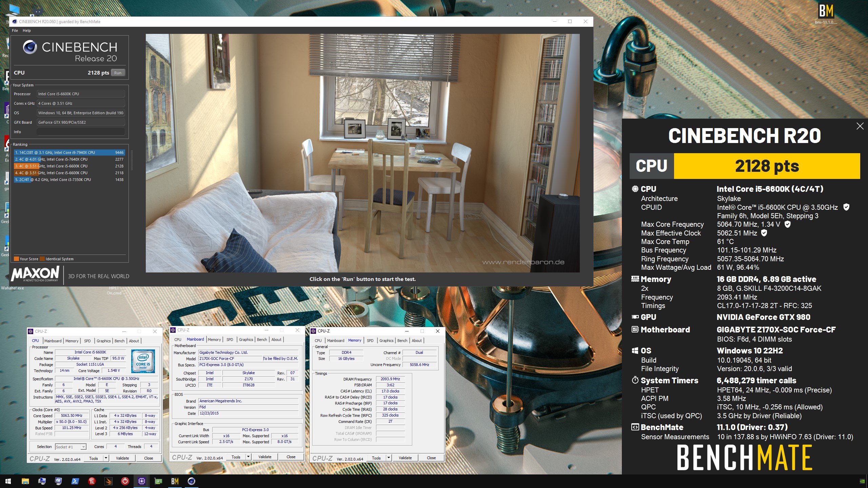The image size is (868, 488).
Task: Switch to Mainboard tab in leftmost CPU-Z
Action: [x=53, y=341]
